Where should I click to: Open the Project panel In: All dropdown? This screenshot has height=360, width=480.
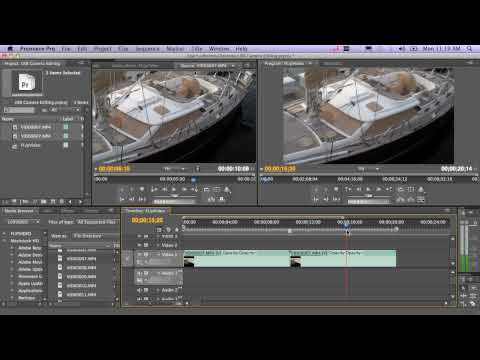pos(65,110)
